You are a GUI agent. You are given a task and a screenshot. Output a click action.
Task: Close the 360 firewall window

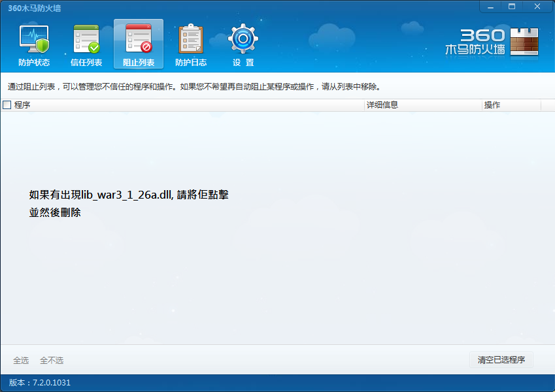click(x=537, y=7)
